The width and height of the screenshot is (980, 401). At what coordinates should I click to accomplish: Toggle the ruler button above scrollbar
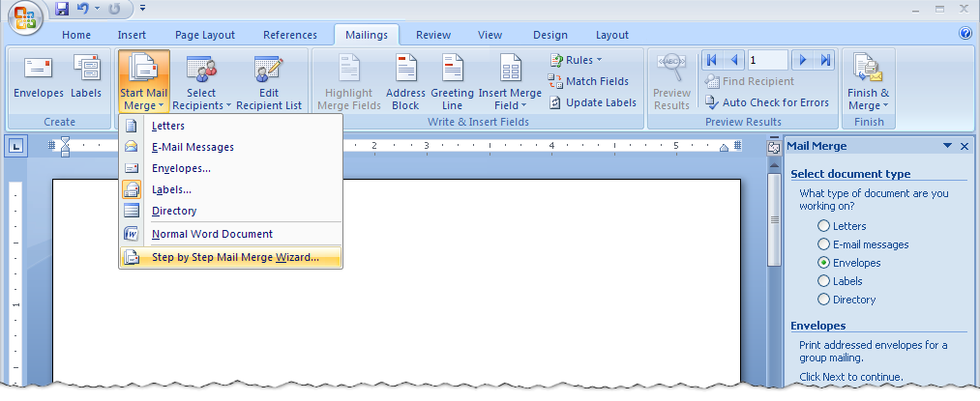pyautogui.click(x=774, y=148)
